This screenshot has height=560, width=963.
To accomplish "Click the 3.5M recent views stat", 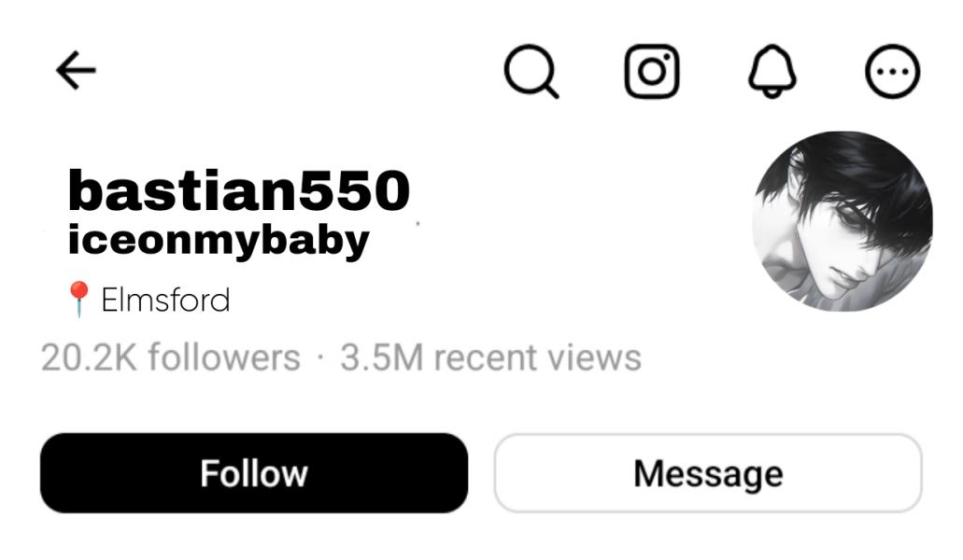I will tap(490, 357).
